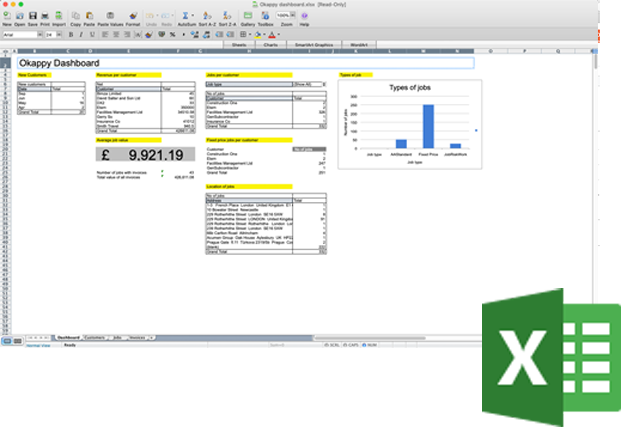This screenshot has width=621, height=427.
Task: Switch to Page Layout view button
Action: point(17,341)
